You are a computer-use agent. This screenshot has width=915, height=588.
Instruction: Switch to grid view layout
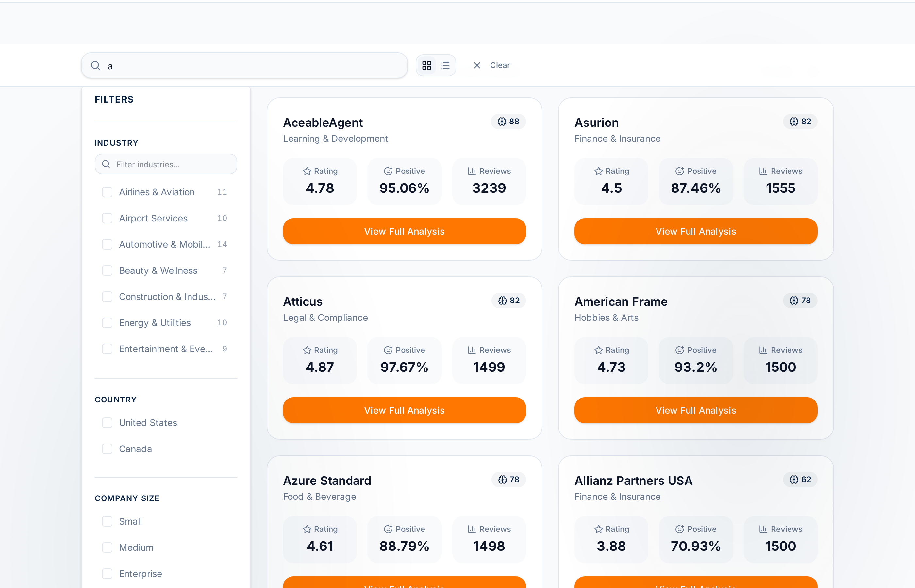[426, 65]
